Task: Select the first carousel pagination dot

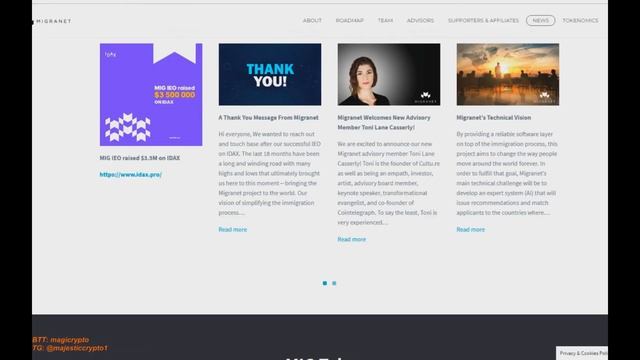Action: (x=325, y=283)
